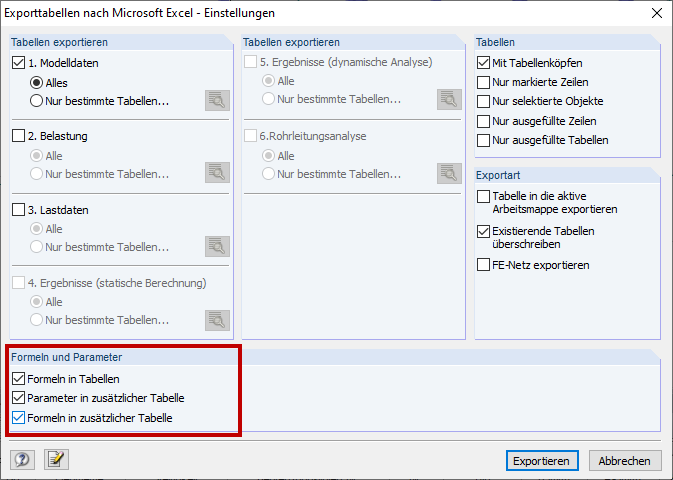Select 'Nur bestimmte Tabellen...' under Modelldaten
673x480 pixels.
(x=38, y=100)
